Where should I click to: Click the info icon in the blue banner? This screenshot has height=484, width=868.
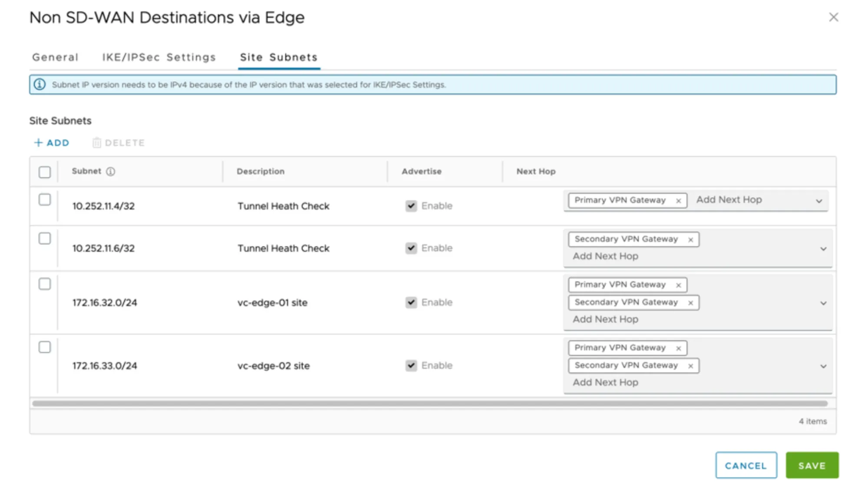pos(40,85)
